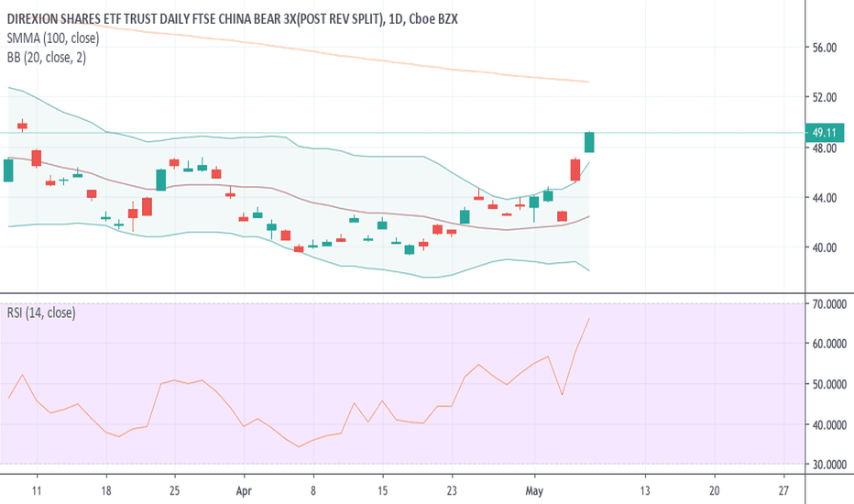
Task: Click the 20 date label on time axis
Action: pyautogui.click(x=714, y=491)
